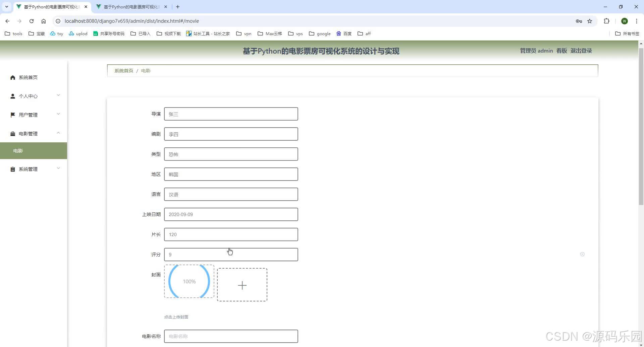Click the 系统首页 home icon in sidebar
Image resolution: width=644 pixels, height=347 pixels.
[12, 77]
